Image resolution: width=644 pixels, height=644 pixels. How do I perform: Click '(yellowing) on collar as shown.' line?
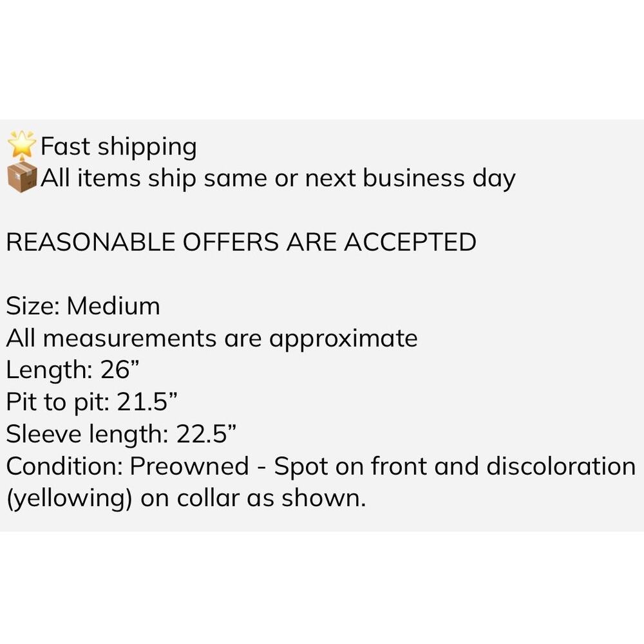186,498
